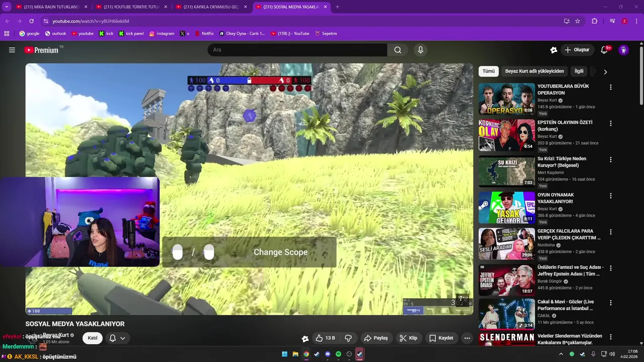Show more filter chips with arrow

coord(605,71)
